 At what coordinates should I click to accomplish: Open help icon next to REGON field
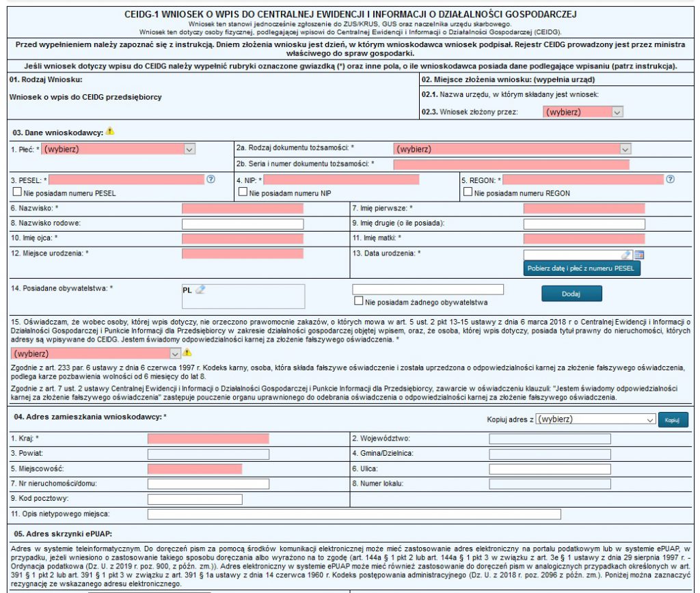pyautogui.click(x=670, y=179)
